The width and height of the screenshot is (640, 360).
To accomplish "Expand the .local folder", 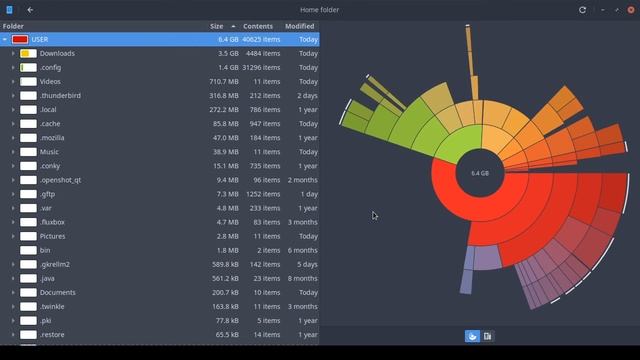I will [13, 110].
